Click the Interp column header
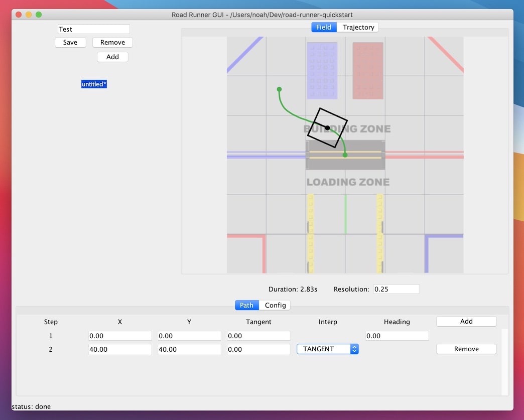This screenshot has width=524, height=420. click(x=328, y=322)
